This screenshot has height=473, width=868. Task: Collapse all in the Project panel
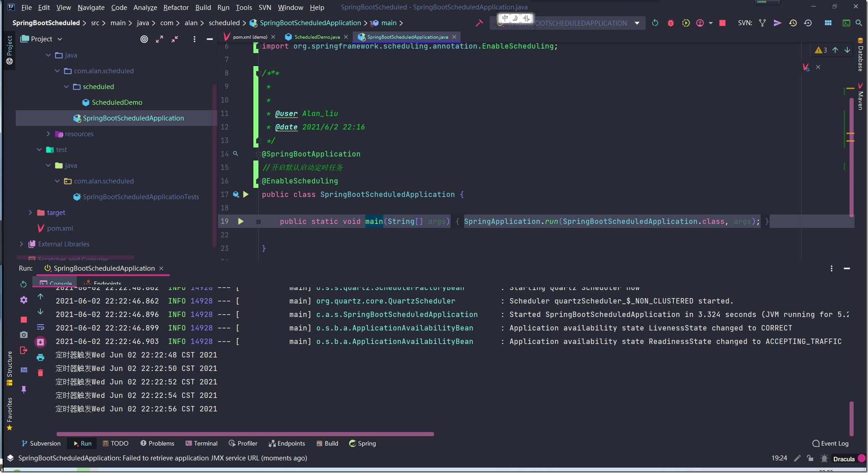[x=175, y=39]
